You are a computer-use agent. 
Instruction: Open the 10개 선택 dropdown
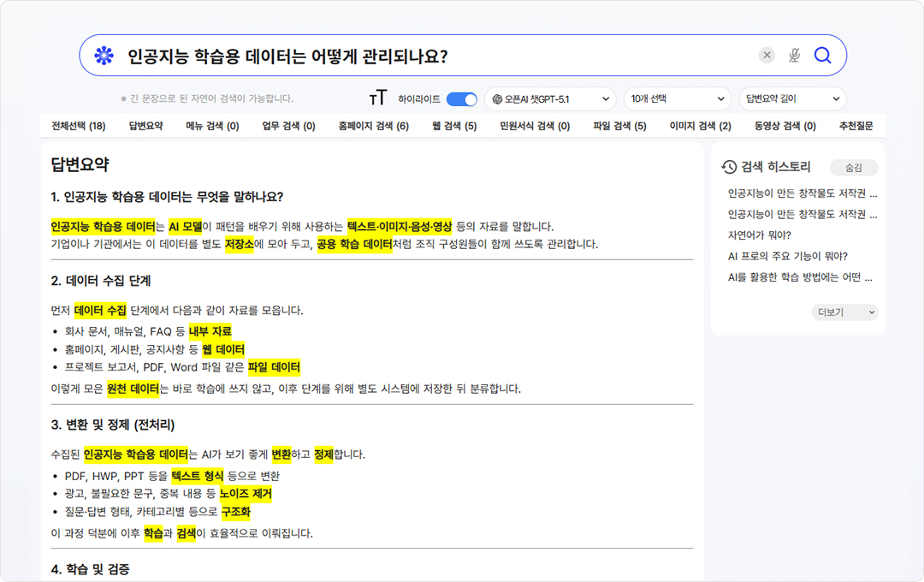click(x=677, y=99)
